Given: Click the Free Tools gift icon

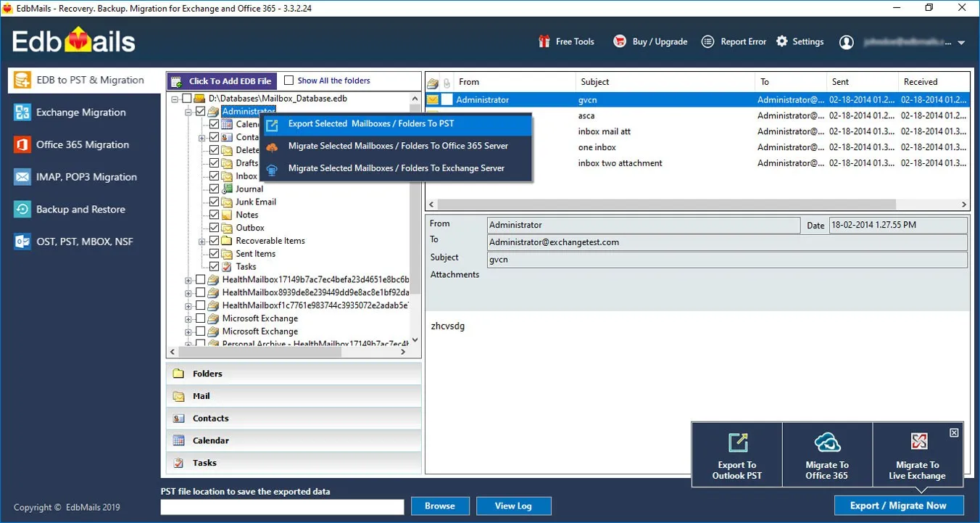Looking at the screenshot, I should [544, 41].
